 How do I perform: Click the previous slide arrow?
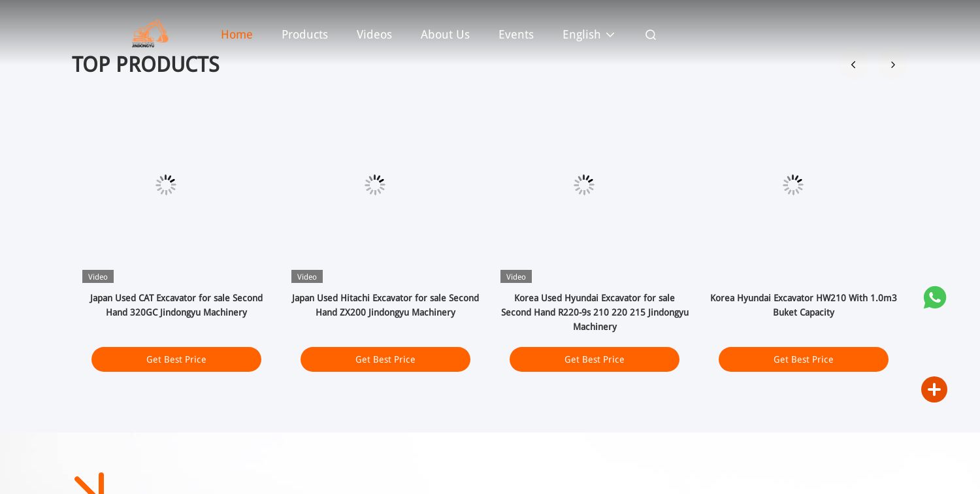point(853,65)
